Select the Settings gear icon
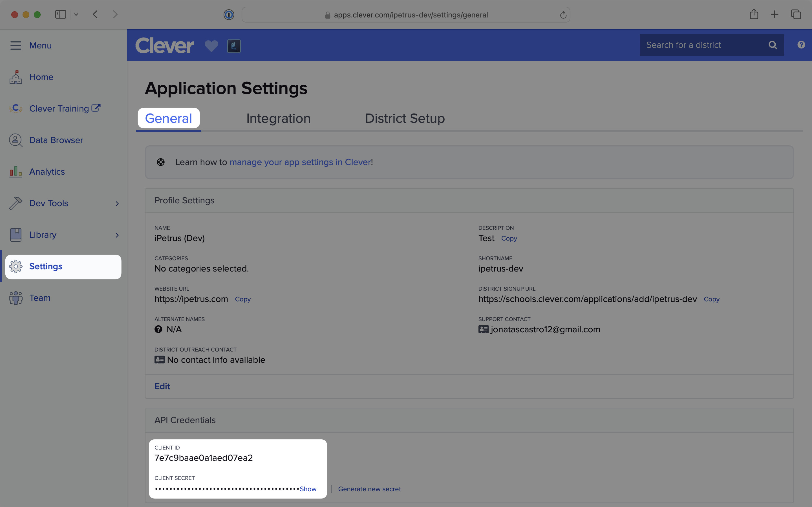Viewport: 812px width, 507px height. [16, 266]
